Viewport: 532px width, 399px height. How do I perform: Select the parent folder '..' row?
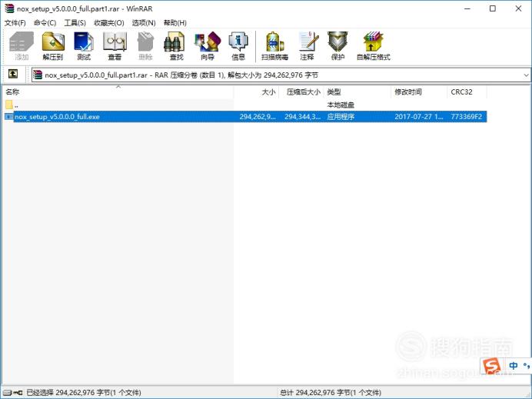click(245, 105)
